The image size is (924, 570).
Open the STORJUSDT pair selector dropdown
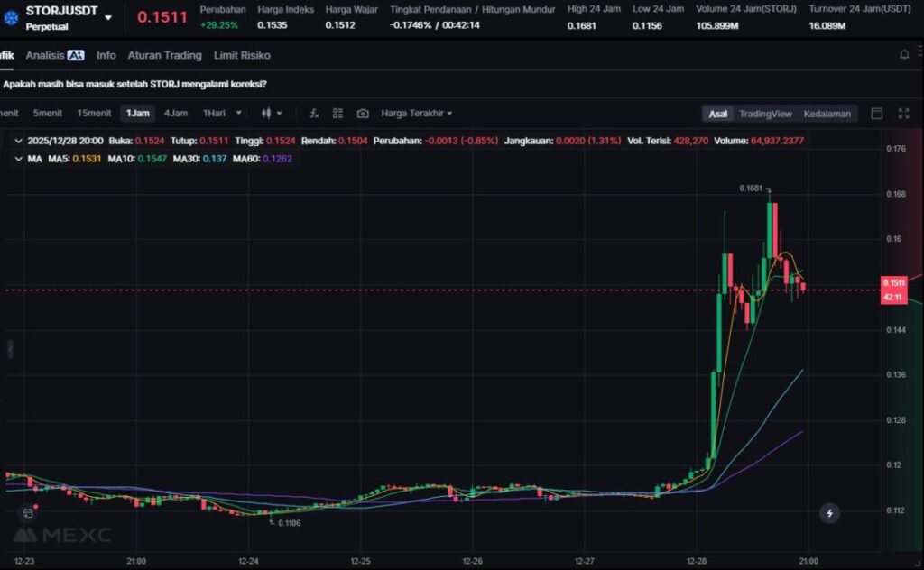point(108,17)
